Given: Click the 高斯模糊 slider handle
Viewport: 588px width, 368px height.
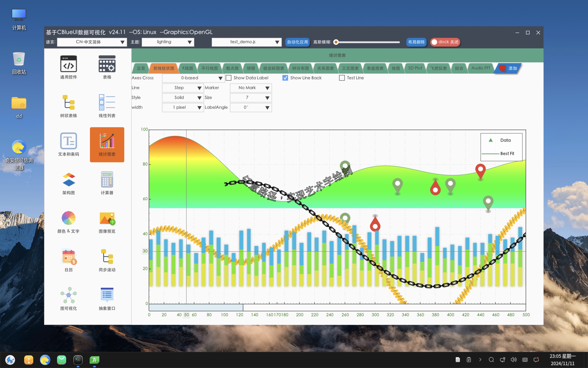Looking at the screenshot, I should 336,42.
